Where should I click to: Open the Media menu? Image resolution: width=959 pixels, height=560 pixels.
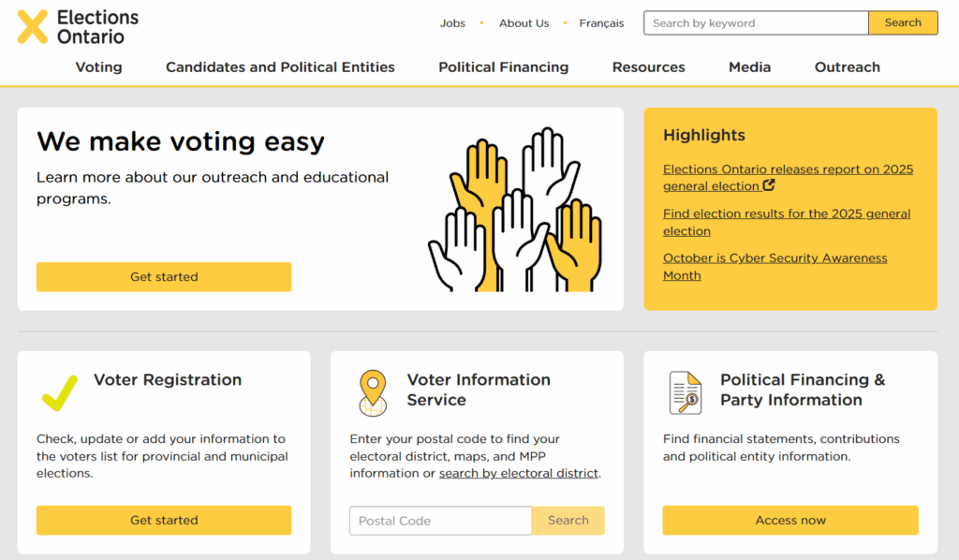pos(749,67)
